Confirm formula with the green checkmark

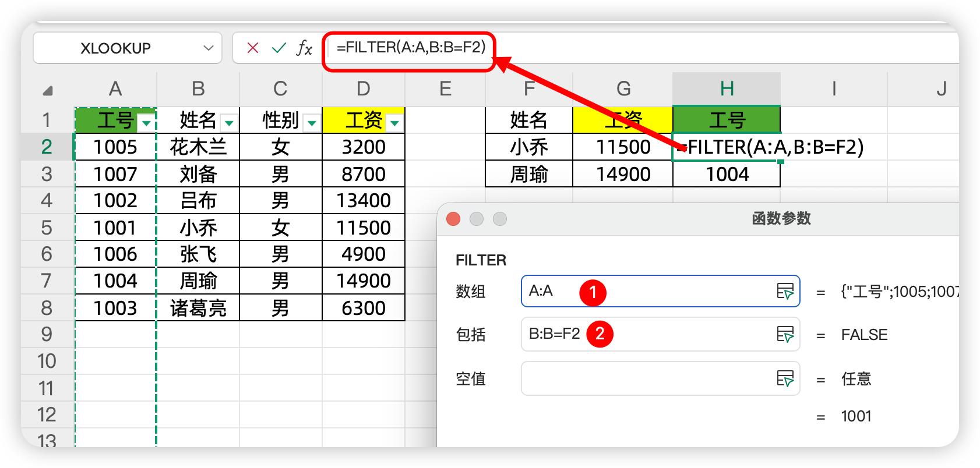pos(279,48)
